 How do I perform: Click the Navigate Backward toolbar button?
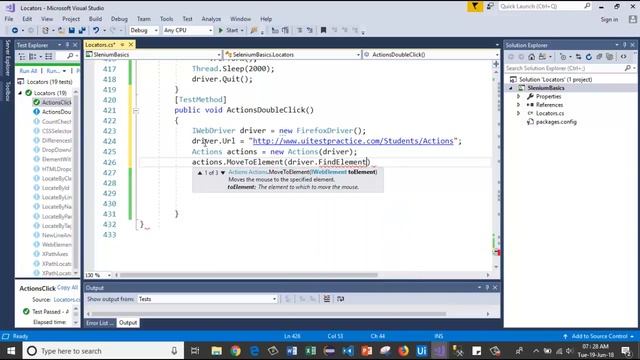pos(15,30)
